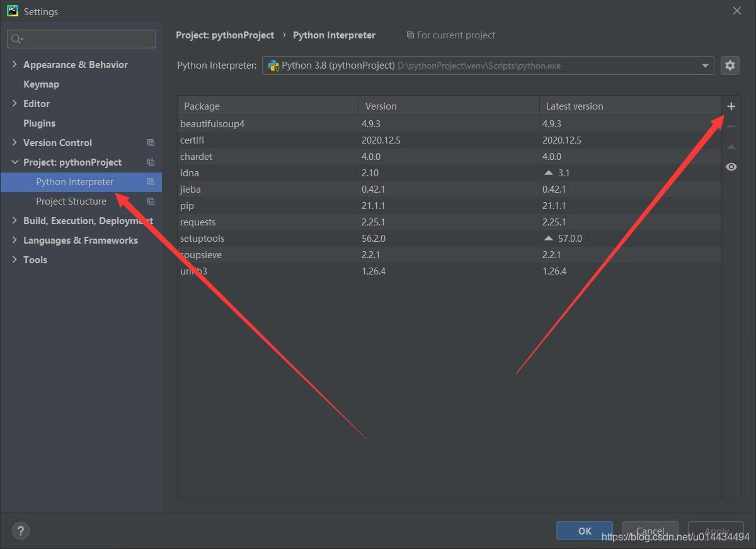Click Python Interpreter breadcrumb
This screenshot has width=756, height=549.
coord(334,35)
